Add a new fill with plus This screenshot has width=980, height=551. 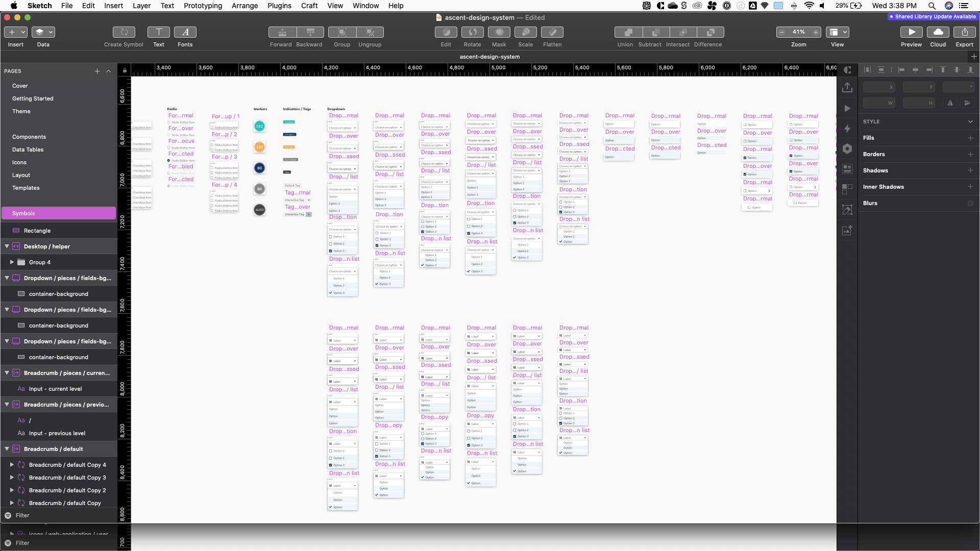(x=970, y=138)
